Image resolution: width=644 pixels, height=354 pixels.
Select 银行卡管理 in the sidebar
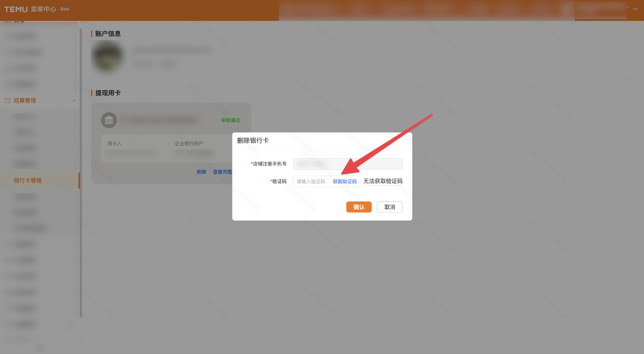tap(28, 181)
